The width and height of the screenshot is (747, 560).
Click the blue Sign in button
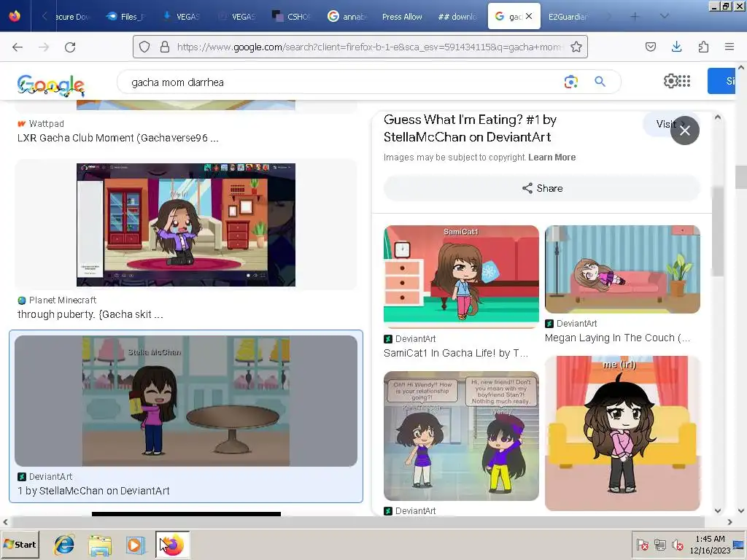pos(721,81)
